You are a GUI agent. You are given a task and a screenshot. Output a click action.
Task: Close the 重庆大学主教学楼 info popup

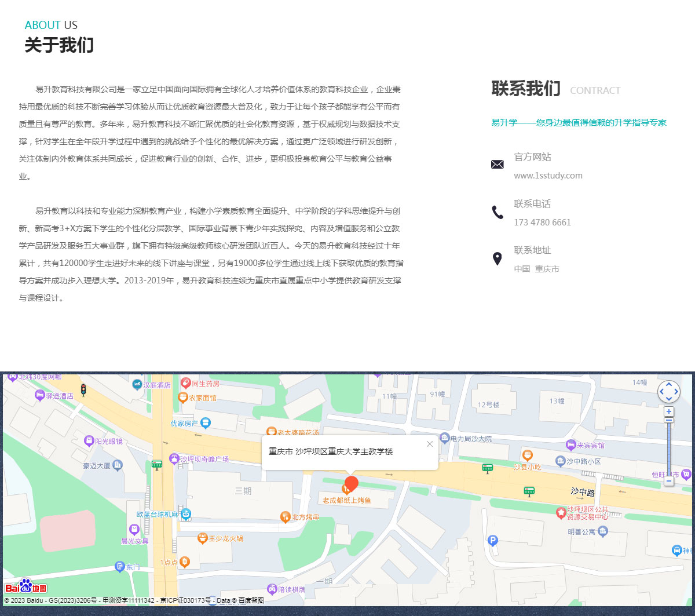point(429,444)
